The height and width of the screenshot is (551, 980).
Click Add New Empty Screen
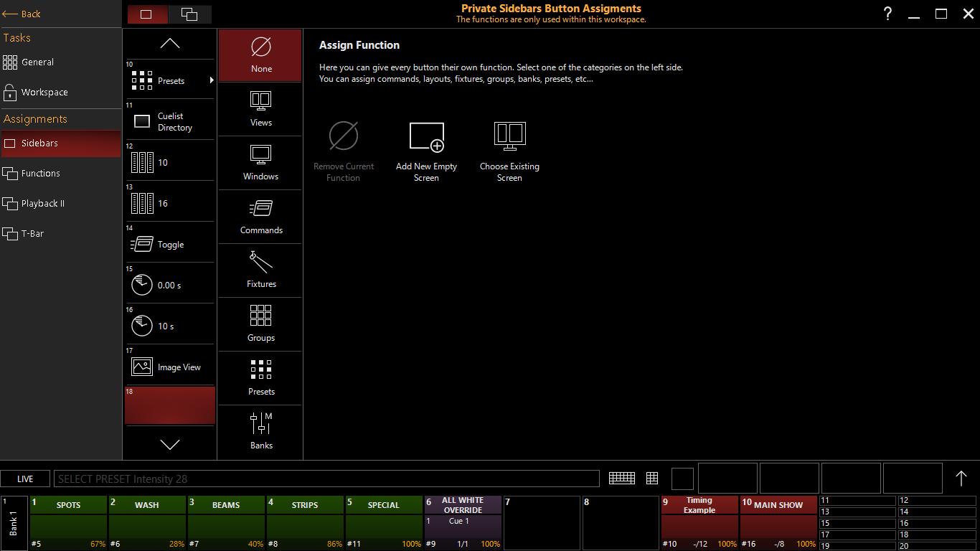[426, 151]
